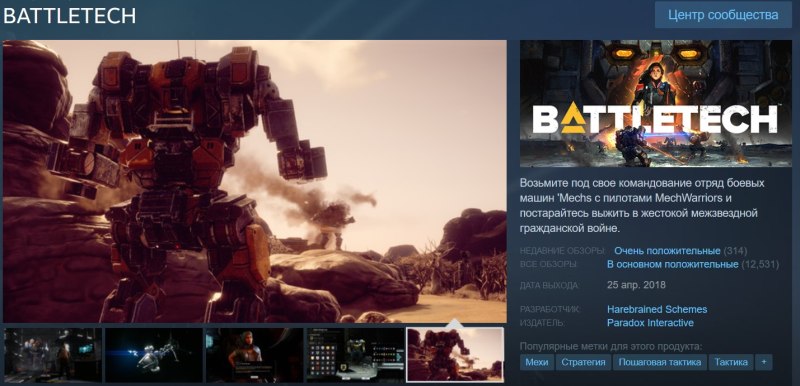
Task: Add a tag with the plus button
Action: 764,362
